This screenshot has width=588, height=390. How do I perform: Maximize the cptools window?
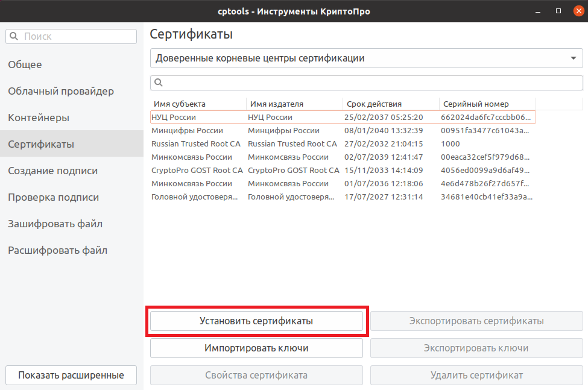pyautogui.click(x=558, y=11)
